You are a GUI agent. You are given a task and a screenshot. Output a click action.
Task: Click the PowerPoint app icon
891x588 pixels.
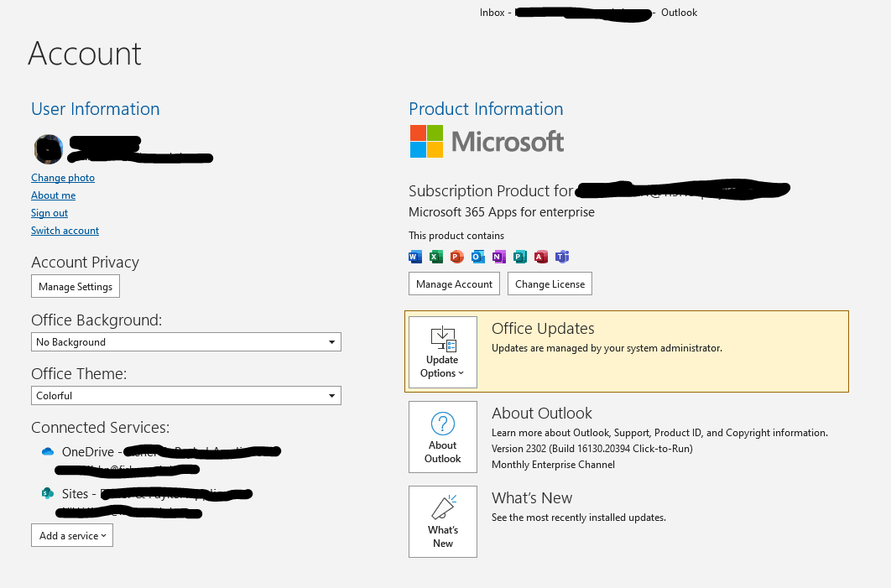click(x=457, y=257)
